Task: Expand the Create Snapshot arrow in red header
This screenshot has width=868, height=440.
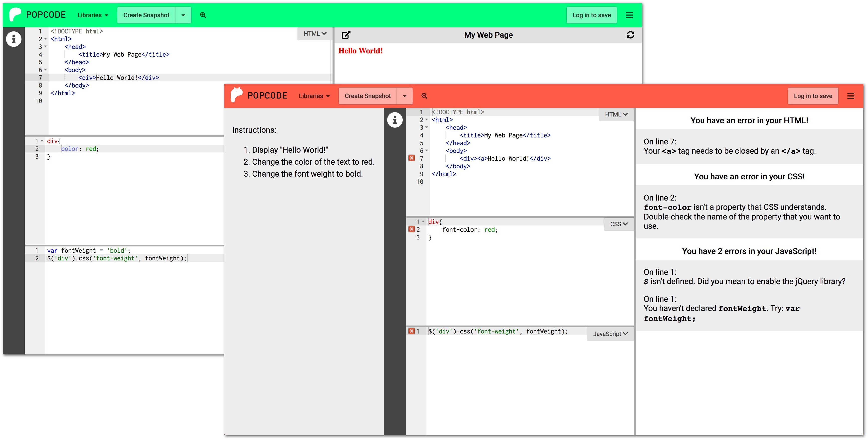Action: click(404, 96)
